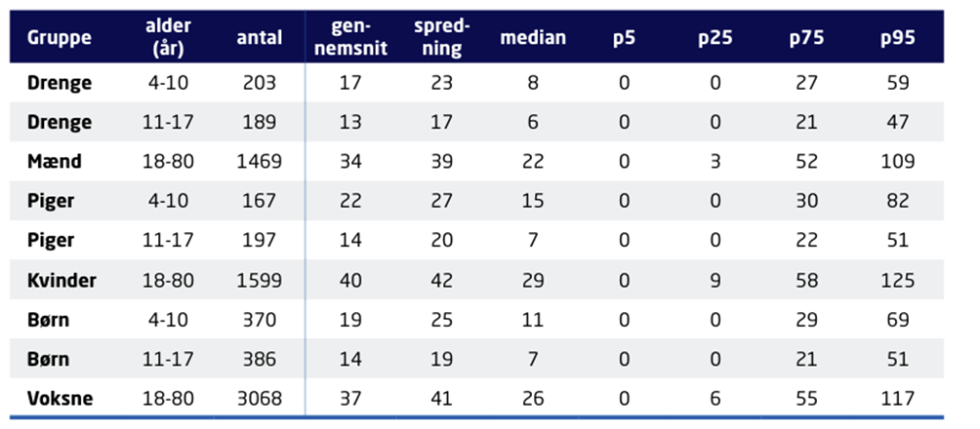Select the p25 column header
Screen dimensions: 980x429
coord(715,38)
